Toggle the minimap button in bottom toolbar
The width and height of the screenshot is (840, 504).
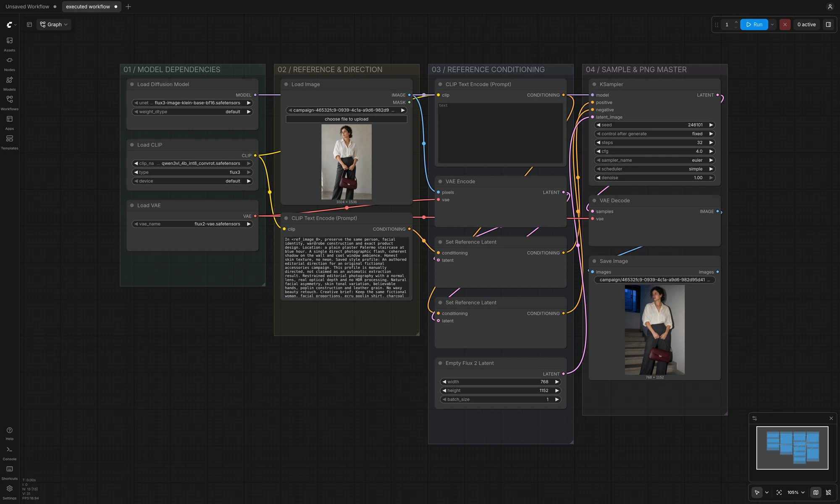tap(816, 492)
